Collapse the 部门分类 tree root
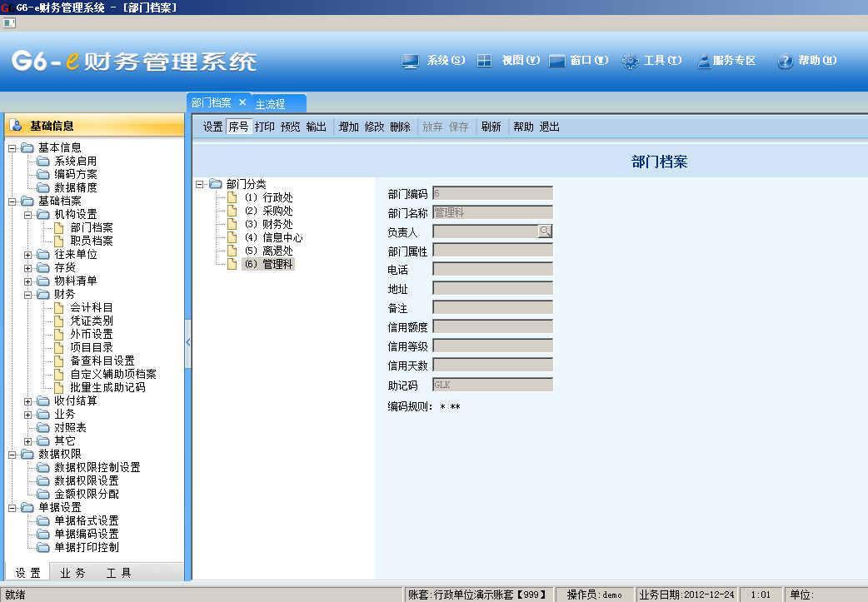Viewport: 868px width, 602px height. [x=200, y=184]
